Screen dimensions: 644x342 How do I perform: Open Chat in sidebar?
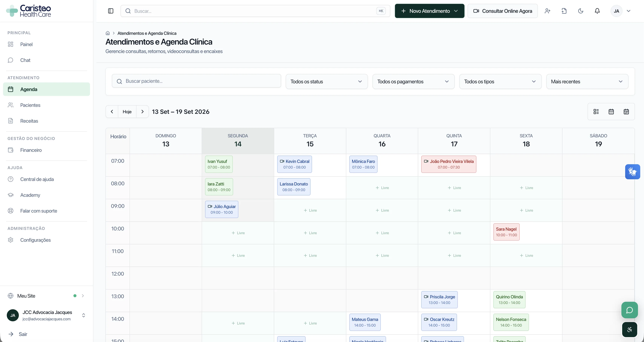(47, 60)
